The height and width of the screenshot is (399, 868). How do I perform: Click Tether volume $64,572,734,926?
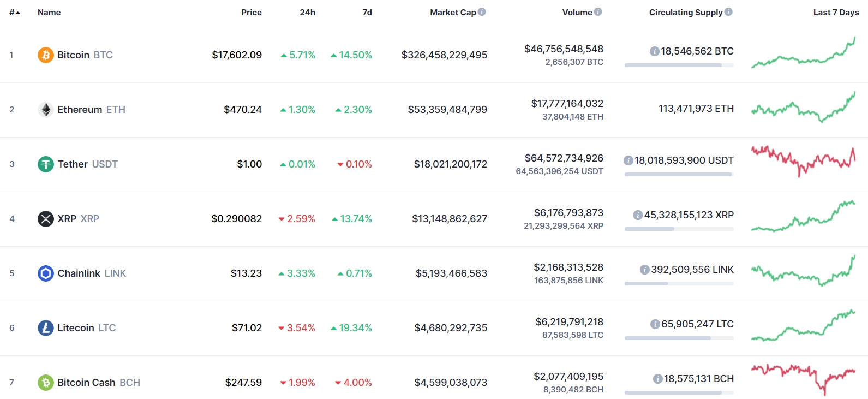(x=564, y=158)
